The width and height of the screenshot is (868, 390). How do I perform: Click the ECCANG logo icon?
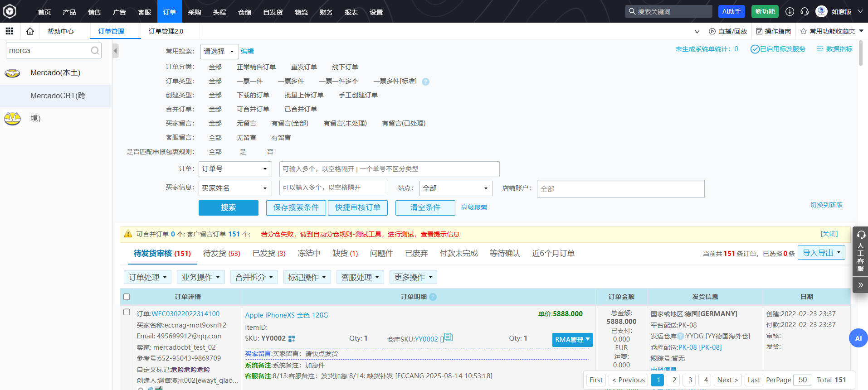pos(10,11)
